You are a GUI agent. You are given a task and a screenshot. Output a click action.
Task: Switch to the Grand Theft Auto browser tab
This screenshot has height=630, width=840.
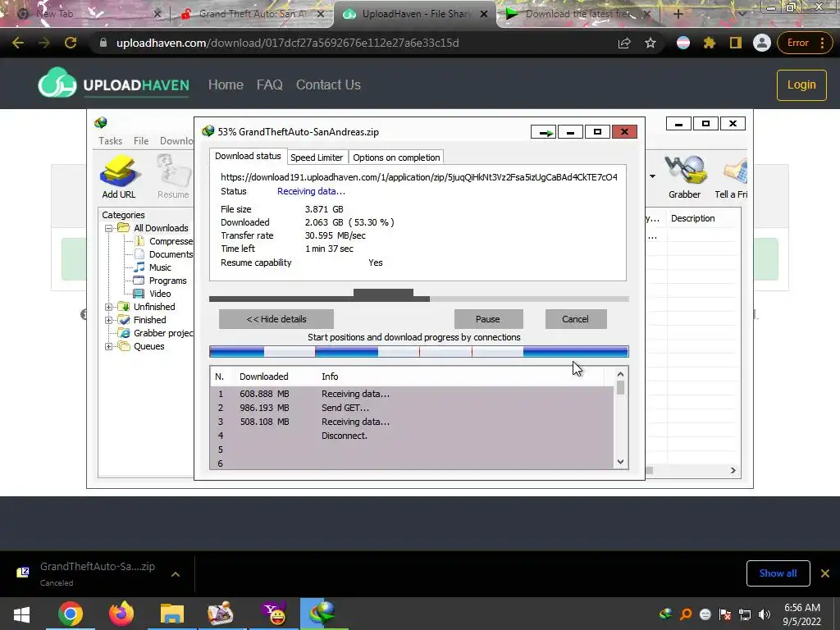coord(252,14)
